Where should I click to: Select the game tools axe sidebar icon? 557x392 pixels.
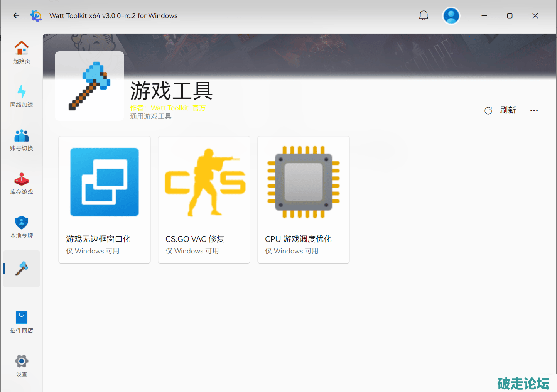pos(22,269)
